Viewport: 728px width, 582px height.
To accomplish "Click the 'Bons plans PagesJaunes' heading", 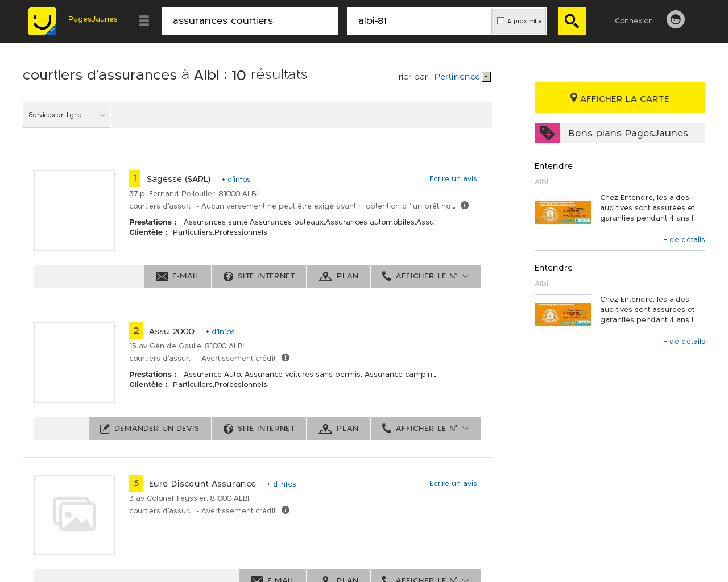I will (x=628, y=133).
